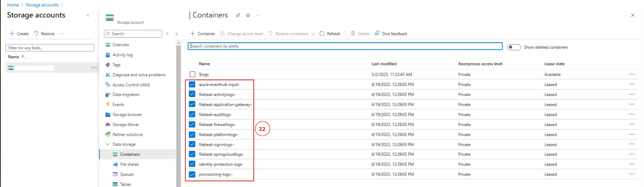
Task: Click resource menu scrollbar up arrow
Action: tap(178, 43)
